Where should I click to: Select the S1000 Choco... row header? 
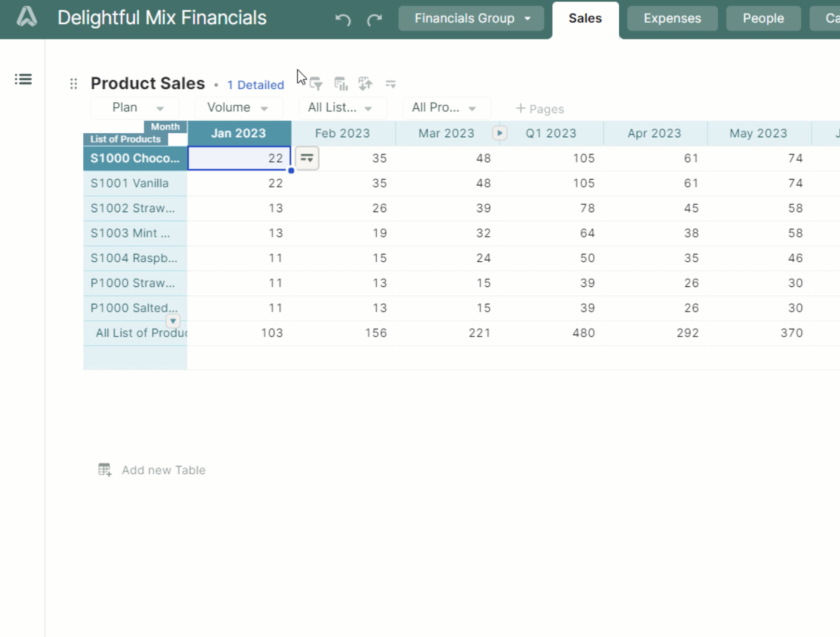pos(135,158)
